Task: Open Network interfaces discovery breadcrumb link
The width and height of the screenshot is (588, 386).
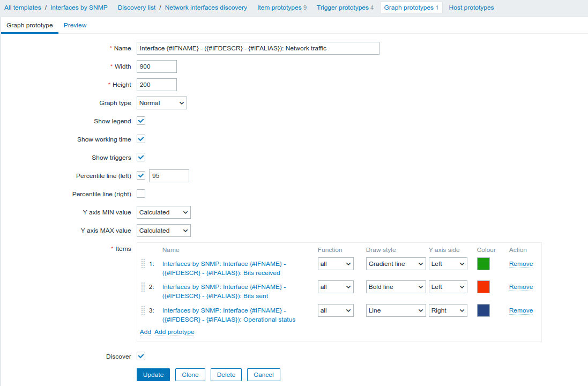Action: [x=206, y=8]
